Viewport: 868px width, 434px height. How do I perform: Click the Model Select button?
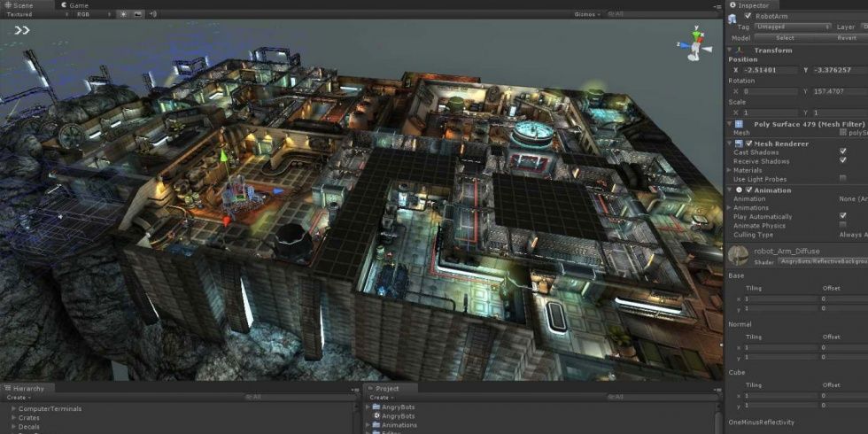(785, 37)
